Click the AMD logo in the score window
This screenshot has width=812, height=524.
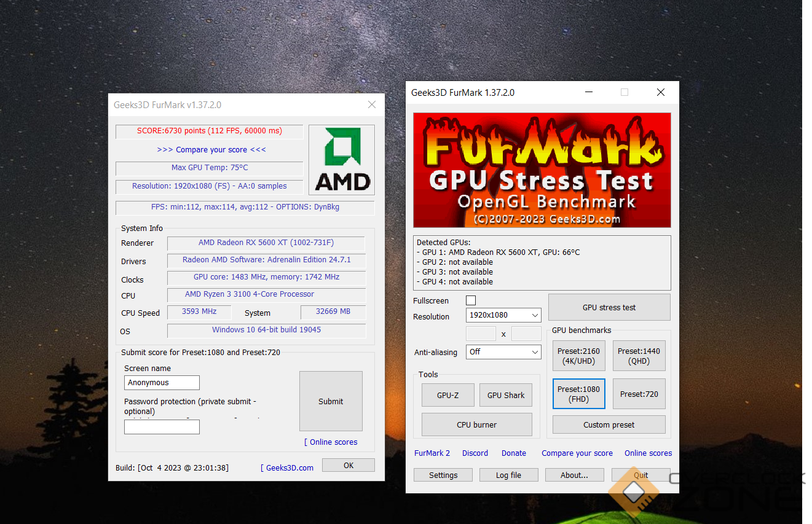pyautogui.click(x=342, y=160)
